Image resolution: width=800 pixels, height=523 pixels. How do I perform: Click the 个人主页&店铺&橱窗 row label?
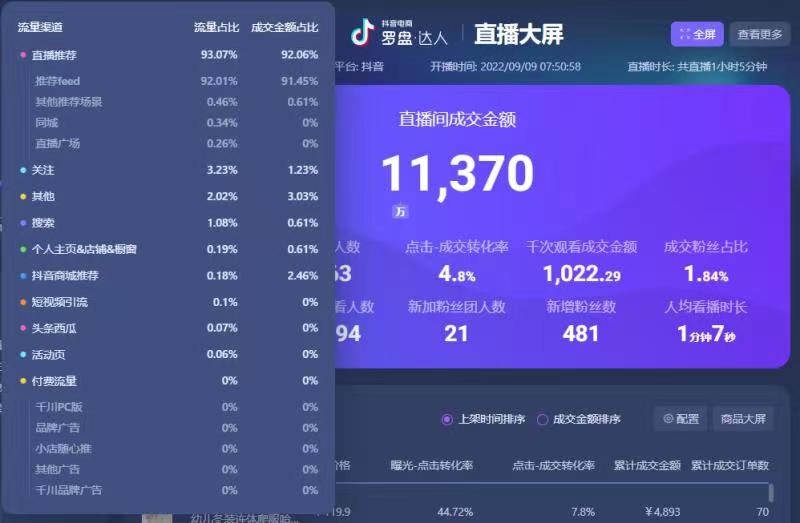pos(84,250)
